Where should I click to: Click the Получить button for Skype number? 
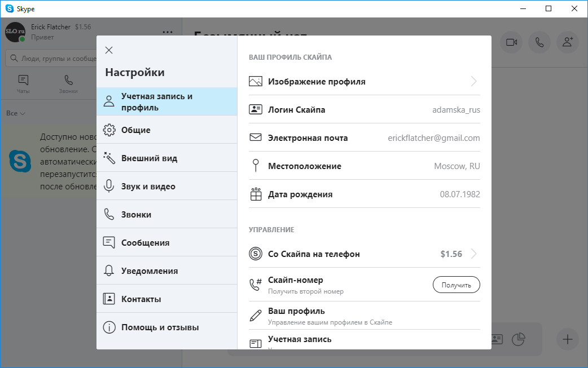pyautogui.click(x=456, y=285)
